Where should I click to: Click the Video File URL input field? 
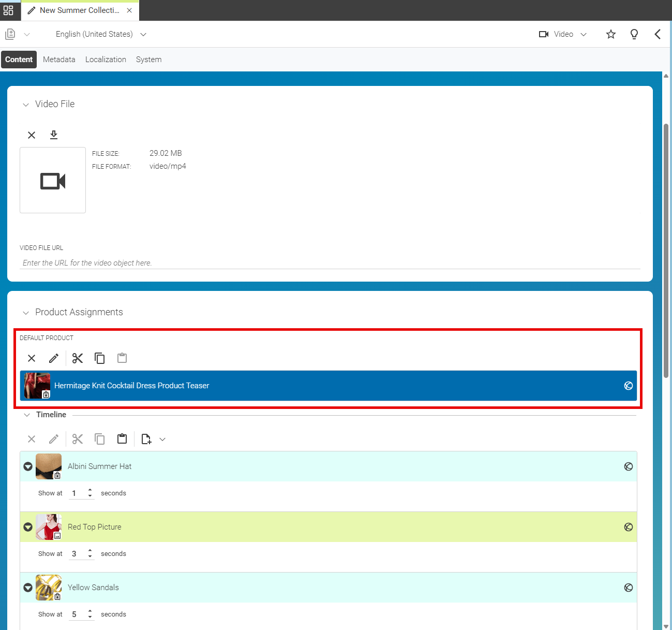(x=330, y=263)
